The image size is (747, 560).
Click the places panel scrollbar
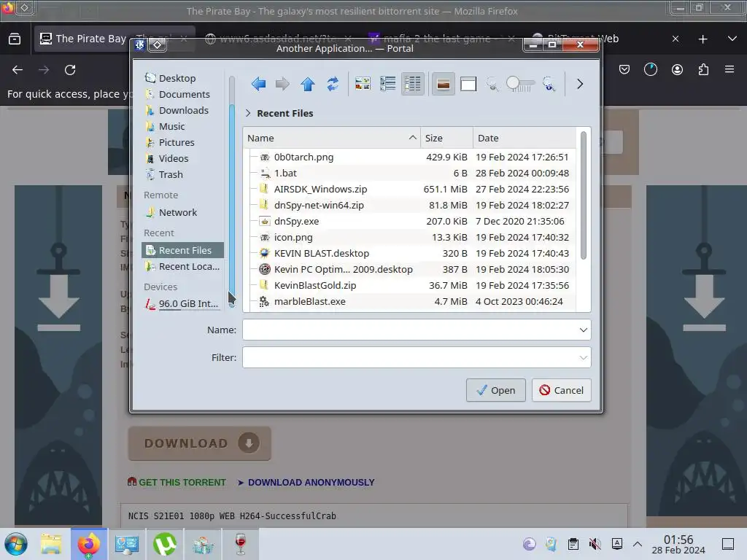tap(232, 205)
